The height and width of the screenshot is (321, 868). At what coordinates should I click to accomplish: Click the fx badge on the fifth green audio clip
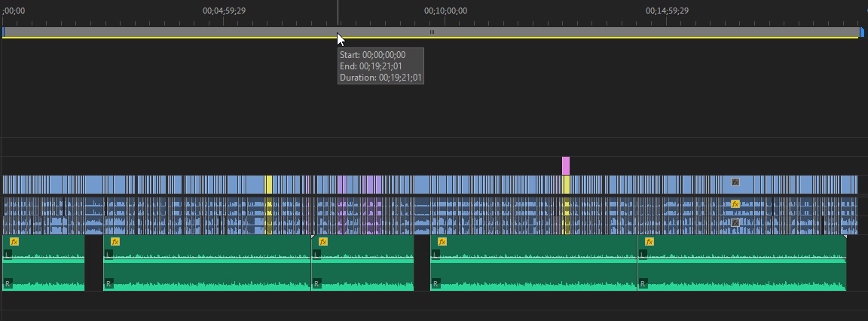(x=649, y=242)
